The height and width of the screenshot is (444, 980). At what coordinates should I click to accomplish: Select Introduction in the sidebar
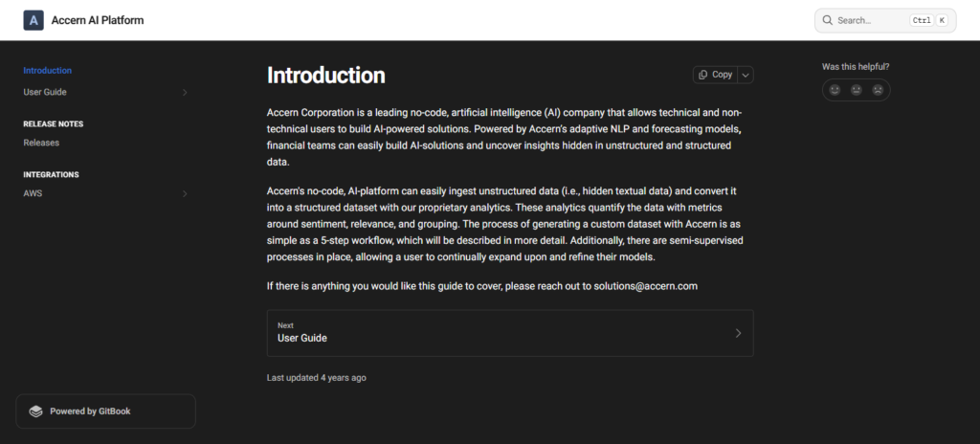48,71
